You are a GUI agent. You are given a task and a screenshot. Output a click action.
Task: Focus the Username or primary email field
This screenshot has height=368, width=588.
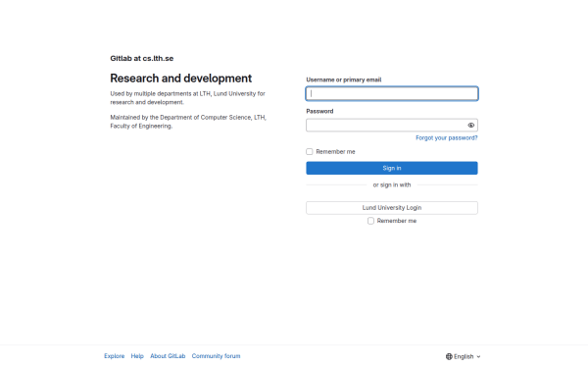coord(392,93)
